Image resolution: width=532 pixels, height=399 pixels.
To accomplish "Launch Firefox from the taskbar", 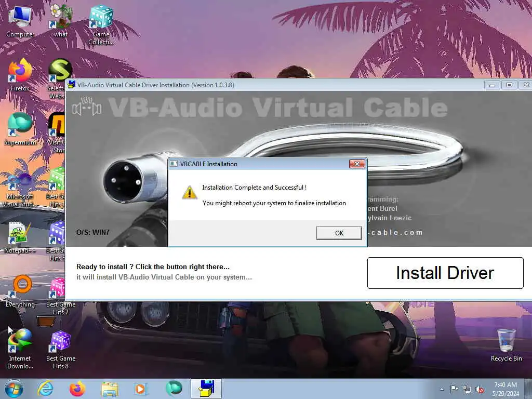I will 77,389.
